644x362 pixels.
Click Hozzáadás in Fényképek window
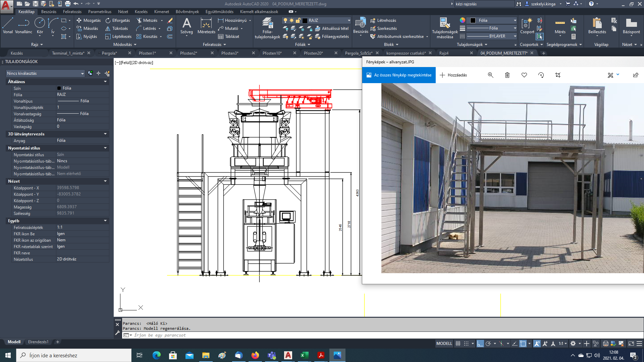[453, 75]
